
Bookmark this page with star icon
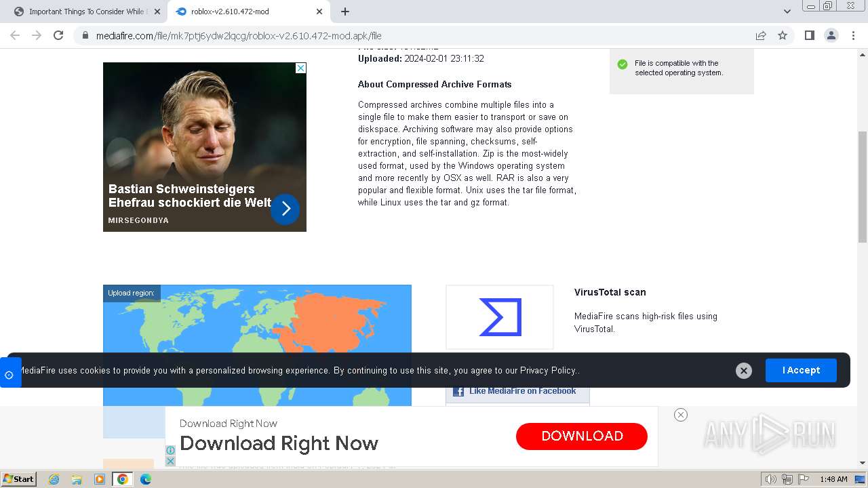tap(783, 35)
